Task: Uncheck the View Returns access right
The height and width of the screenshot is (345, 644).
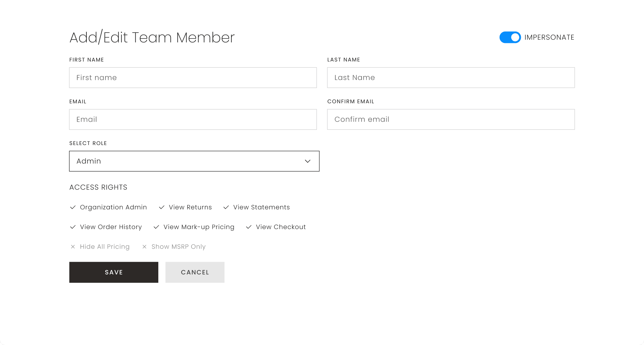Action: [x=190, y=207]
